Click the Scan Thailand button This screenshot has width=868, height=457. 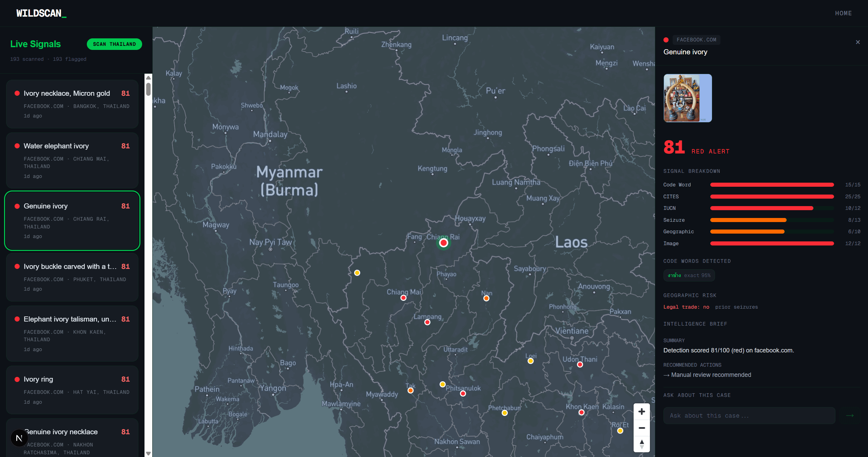114,44
